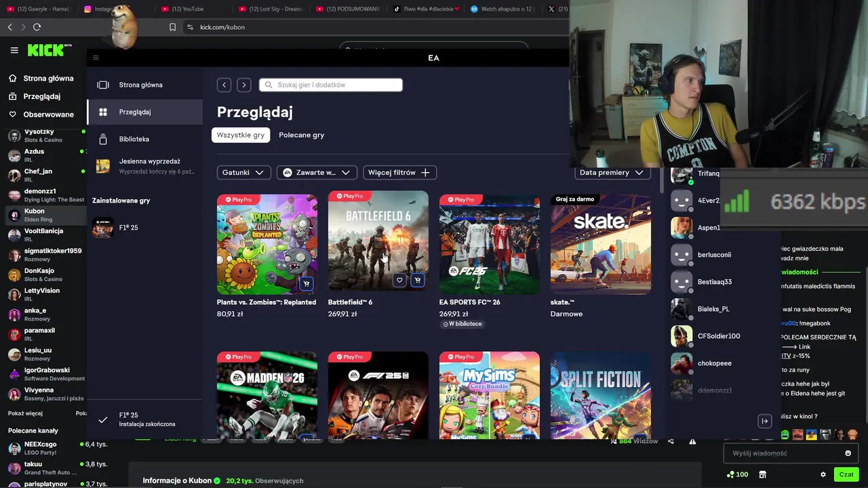The width and height of the screenshot is (868, 488).
Task: Click the Strona główna home icon in Kick
Action: click(x=12, y=78)
